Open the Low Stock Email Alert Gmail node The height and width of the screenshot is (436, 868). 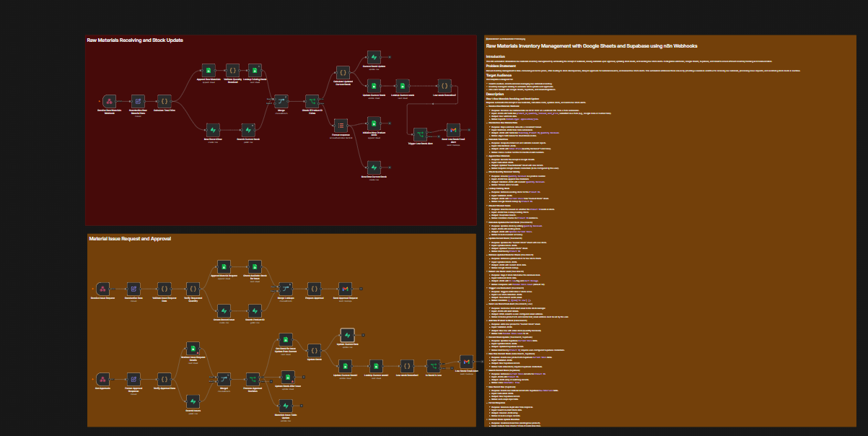pyautogui.click(x=467, y=361)
